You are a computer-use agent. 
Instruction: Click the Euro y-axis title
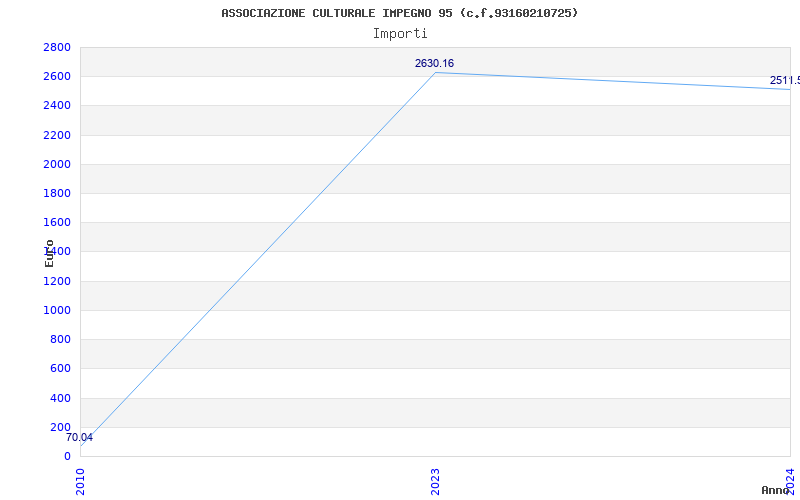click(49, 254)
